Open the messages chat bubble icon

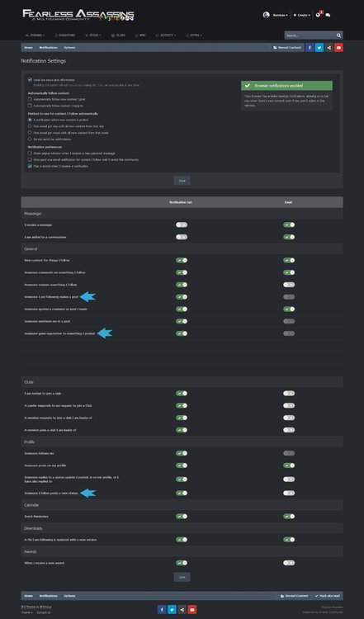(x=328, y=15)
